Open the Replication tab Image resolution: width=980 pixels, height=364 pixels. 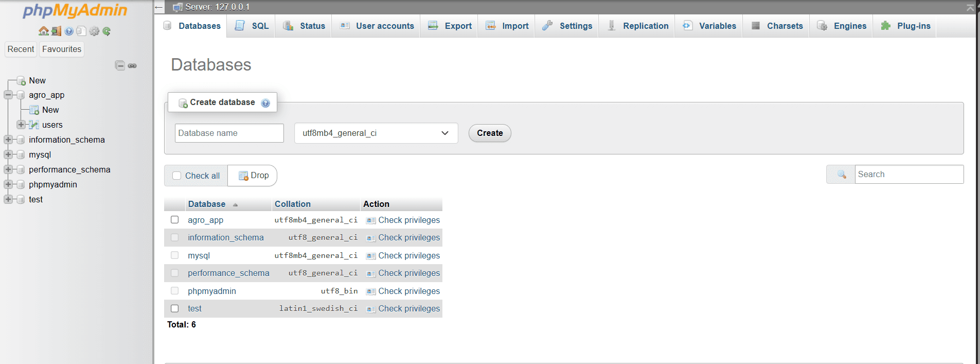click(x=637, y=26)
